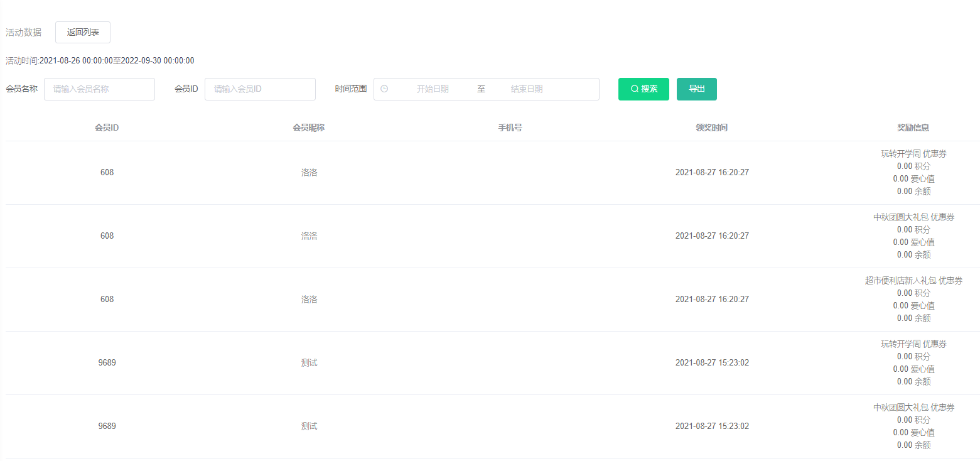Screen dimensions: 980x461
Task: Click the 会员昵称 column header
Action: tap(309, 127)
